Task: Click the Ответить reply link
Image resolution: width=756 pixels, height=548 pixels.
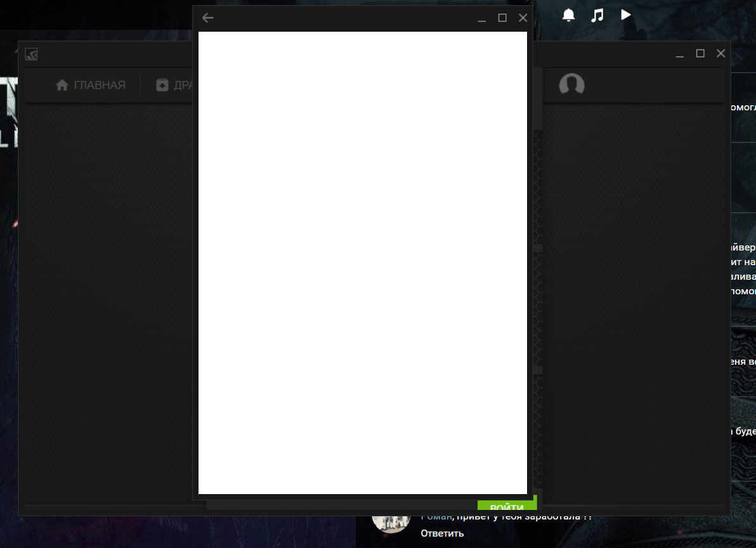Action: pos(442,533)
